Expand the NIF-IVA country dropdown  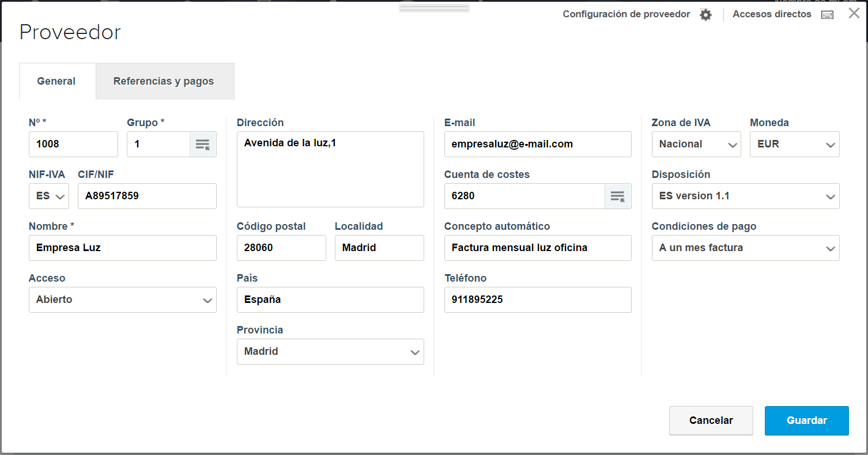[x=49, y=196]
